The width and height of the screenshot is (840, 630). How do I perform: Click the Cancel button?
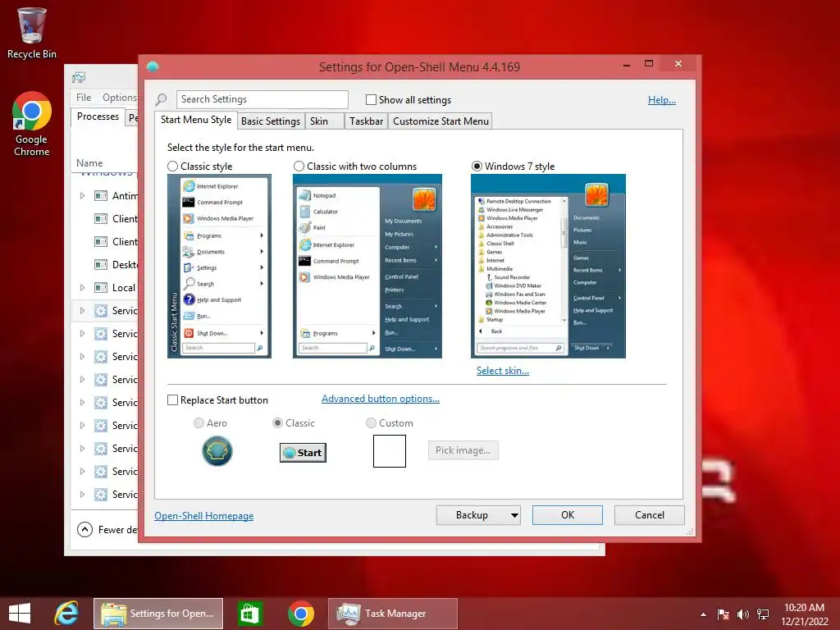tap(650, 515)
